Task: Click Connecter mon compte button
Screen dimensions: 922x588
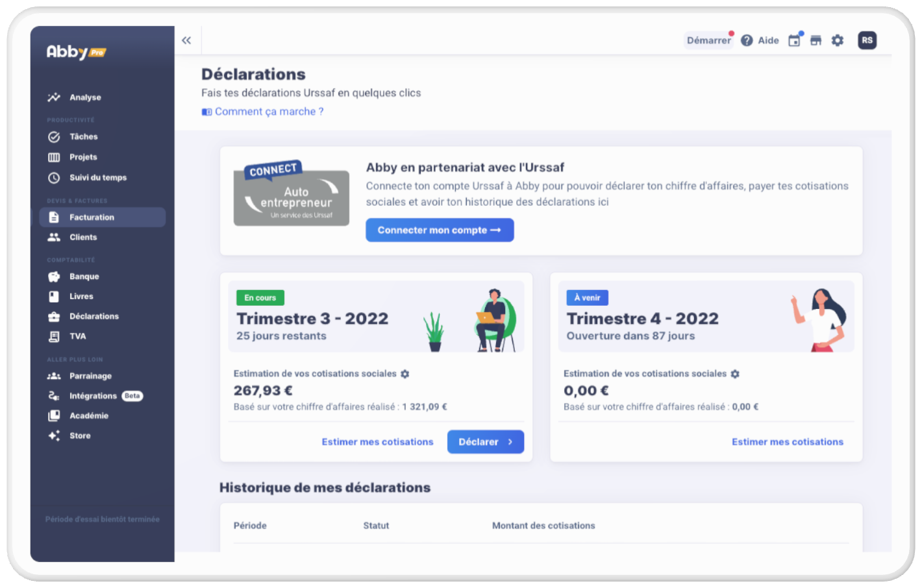Action: (x=440, y=230)
